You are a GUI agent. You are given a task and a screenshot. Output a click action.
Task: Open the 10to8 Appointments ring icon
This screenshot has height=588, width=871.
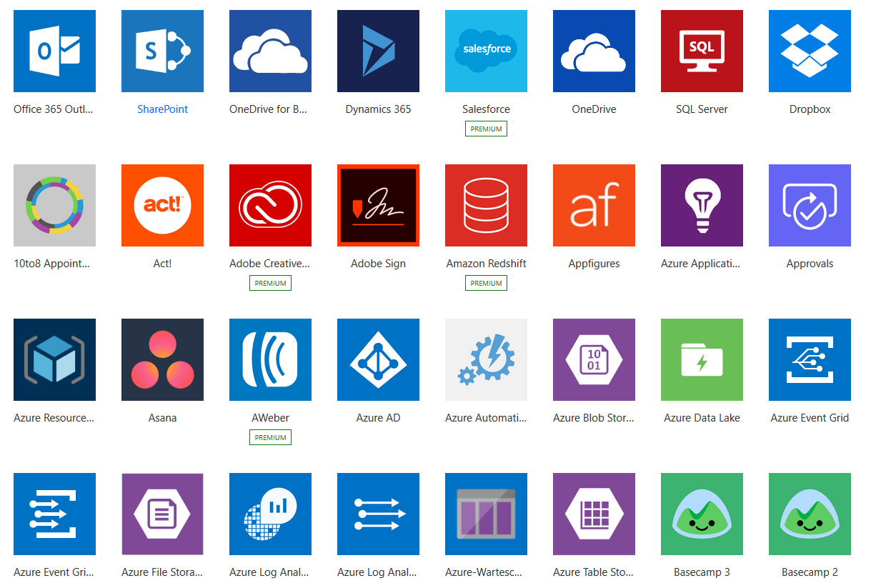tap(54, 205)
